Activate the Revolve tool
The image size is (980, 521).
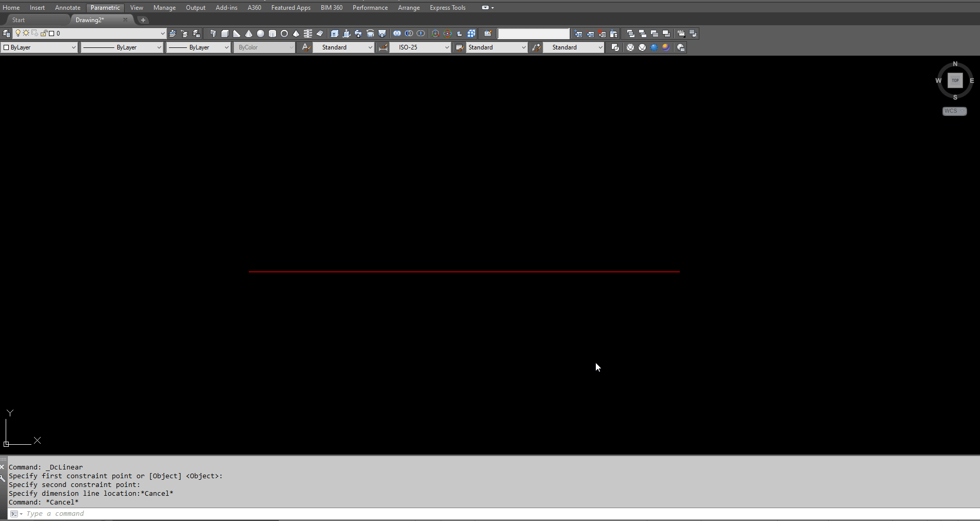click(x=370, y=33)
